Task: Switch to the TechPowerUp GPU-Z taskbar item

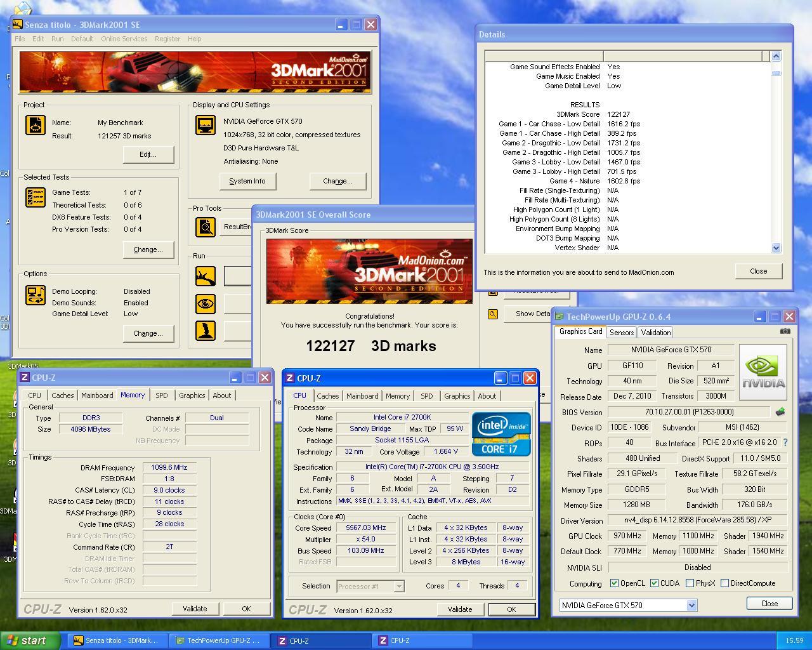Action: 219,640
